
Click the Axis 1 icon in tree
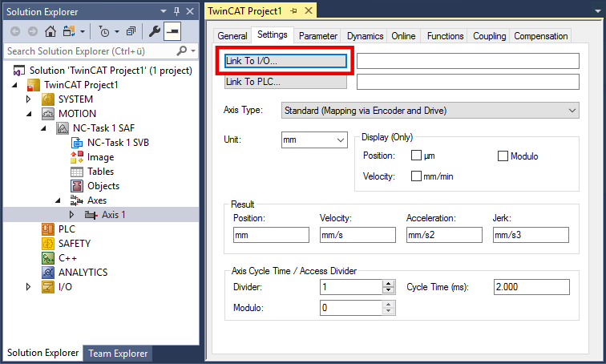coord(91,215)
